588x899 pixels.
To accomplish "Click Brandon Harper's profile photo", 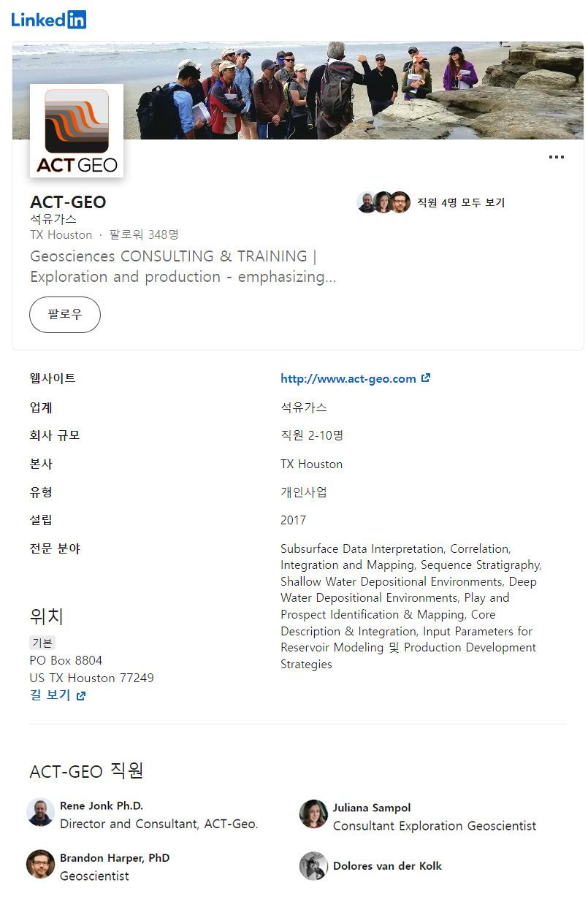I will (x=42, y=865).
